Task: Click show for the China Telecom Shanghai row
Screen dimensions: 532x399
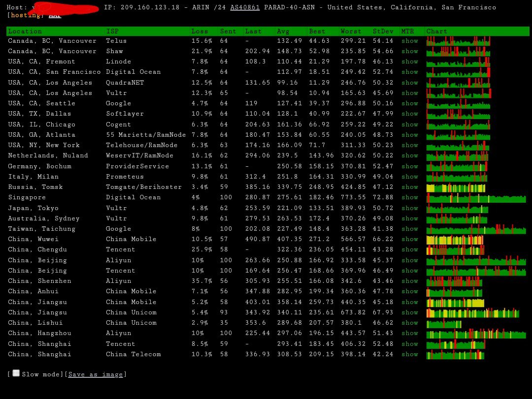Action: [409, 354]
